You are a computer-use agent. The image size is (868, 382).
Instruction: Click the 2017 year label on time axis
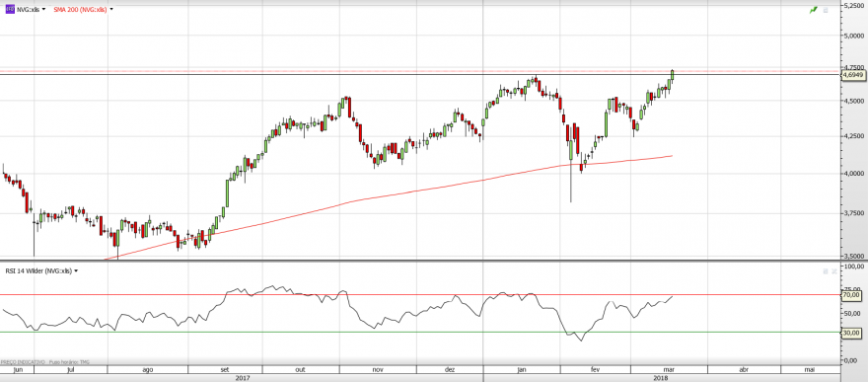242,378
